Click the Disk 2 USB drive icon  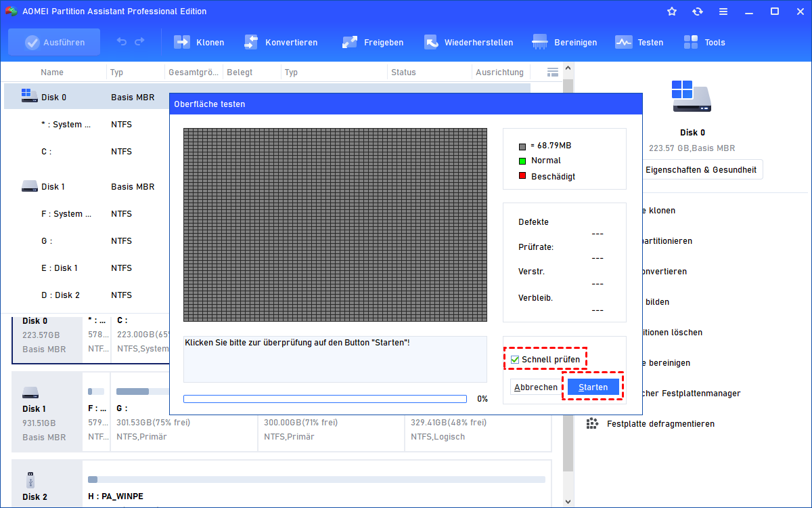(x=30, y=479)
